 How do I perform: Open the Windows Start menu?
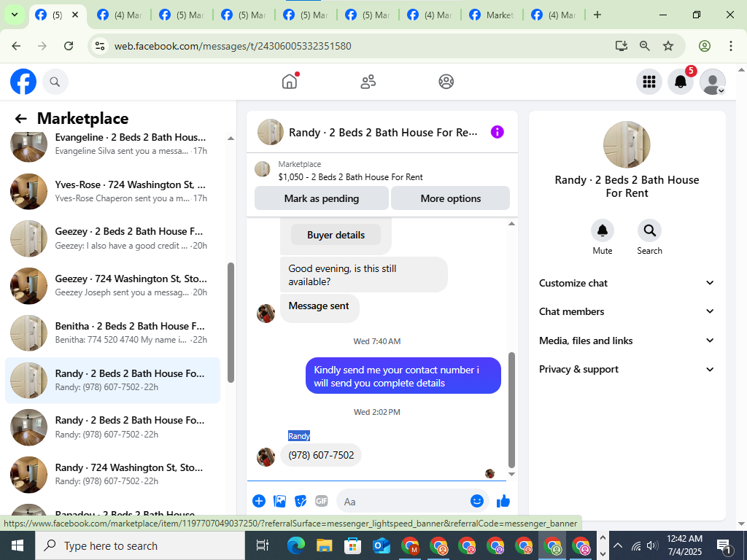click(18, 545)
